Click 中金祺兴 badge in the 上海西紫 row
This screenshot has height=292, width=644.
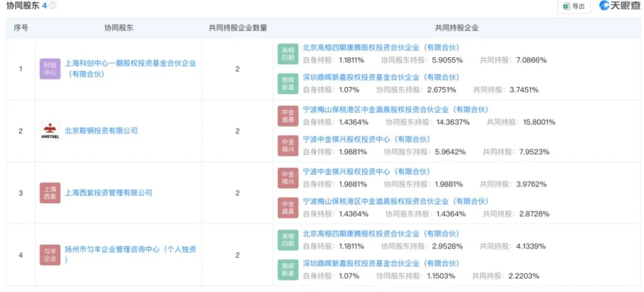[288, 178]
